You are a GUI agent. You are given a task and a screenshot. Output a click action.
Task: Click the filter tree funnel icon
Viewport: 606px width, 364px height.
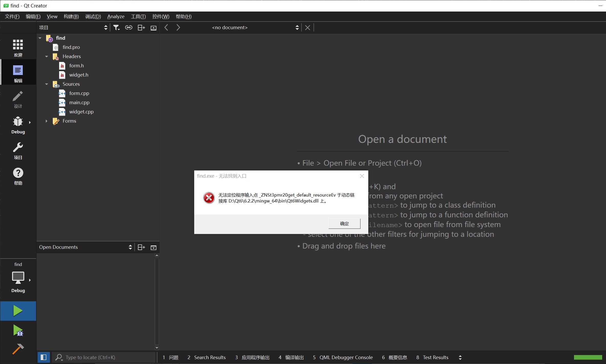116,28
